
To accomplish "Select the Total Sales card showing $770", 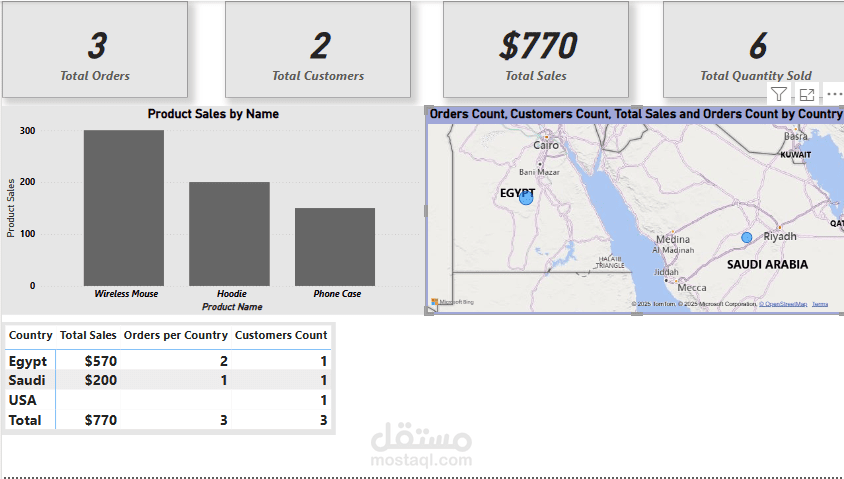I will tap(536, 50).
